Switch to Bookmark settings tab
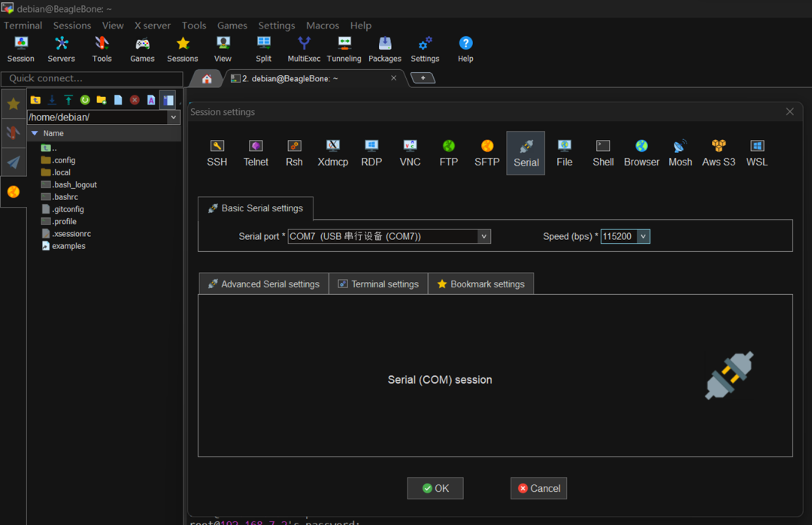This screenshot has width=812, height=525. click(x=481, y=284)
